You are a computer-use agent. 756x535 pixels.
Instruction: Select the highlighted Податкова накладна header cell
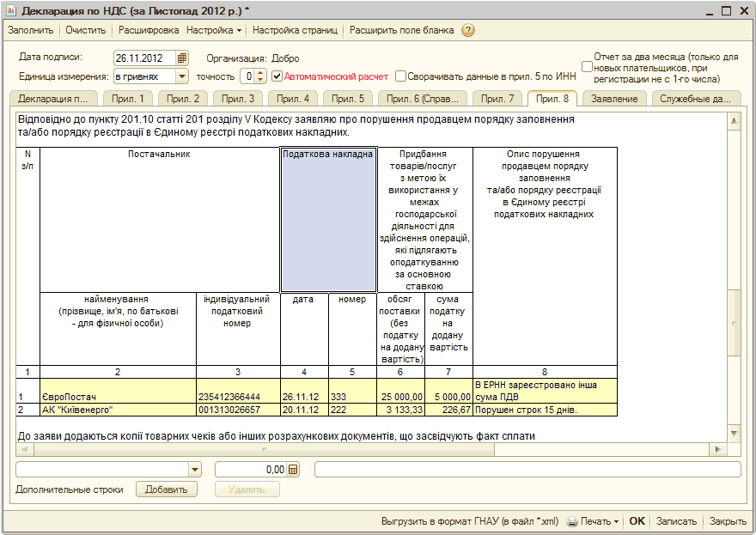point(328,220)
